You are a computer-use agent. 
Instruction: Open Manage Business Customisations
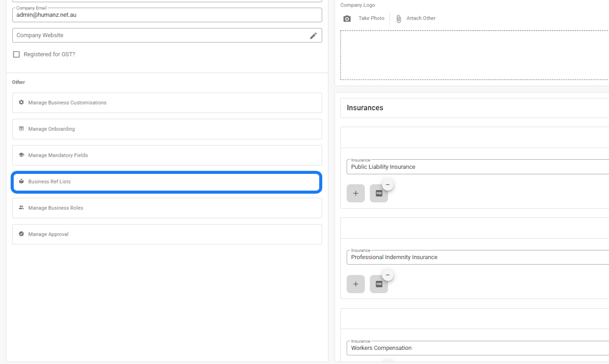(167, 102)
